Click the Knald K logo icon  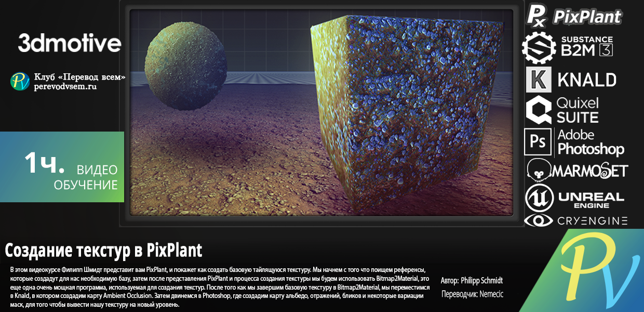[x=539, y=80]
